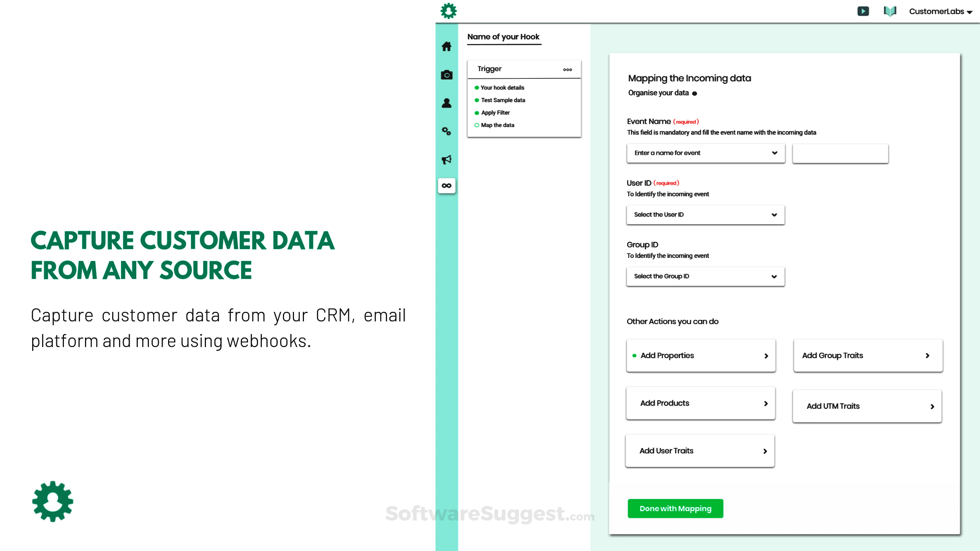Open the Trigger options menu with three dots
The width and height of the screenshot is (980, 551).
(568, 69)
